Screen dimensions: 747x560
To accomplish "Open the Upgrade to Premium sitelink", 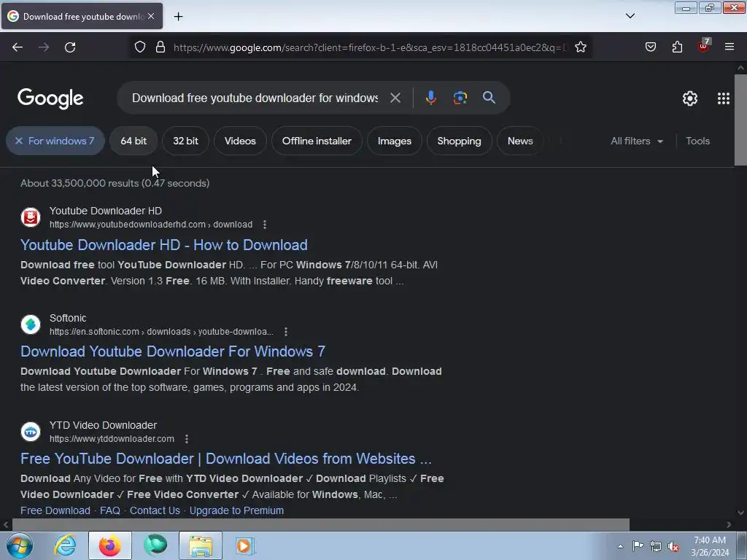I will click(237, 510).
